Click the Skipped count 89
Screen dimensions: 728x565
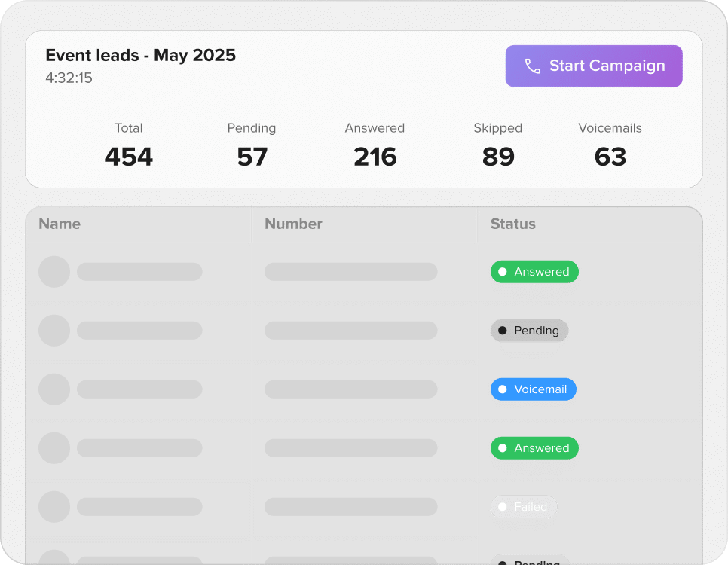498,157
